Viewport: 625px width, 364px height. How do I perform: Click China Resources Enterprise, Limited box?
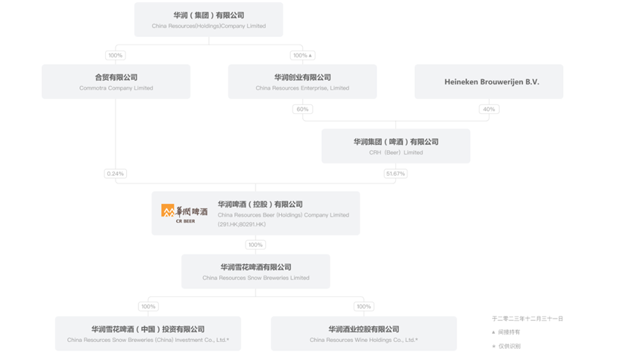[x=302, y=82]
